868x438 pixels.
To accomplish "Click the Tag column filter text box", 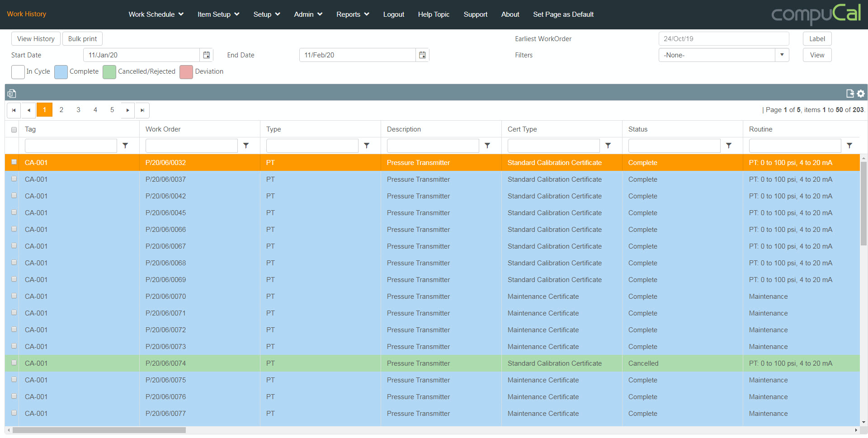I will 71,146.
